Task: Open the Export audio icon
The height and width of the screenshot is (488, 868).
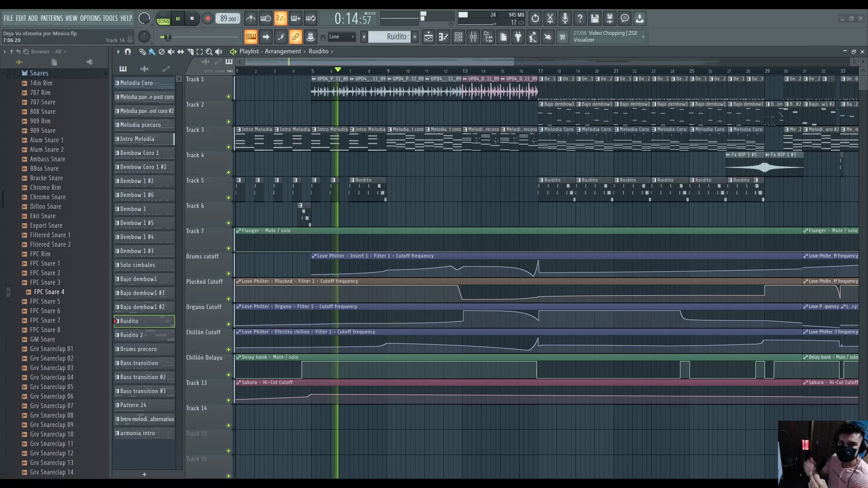Action: point(640,18)
